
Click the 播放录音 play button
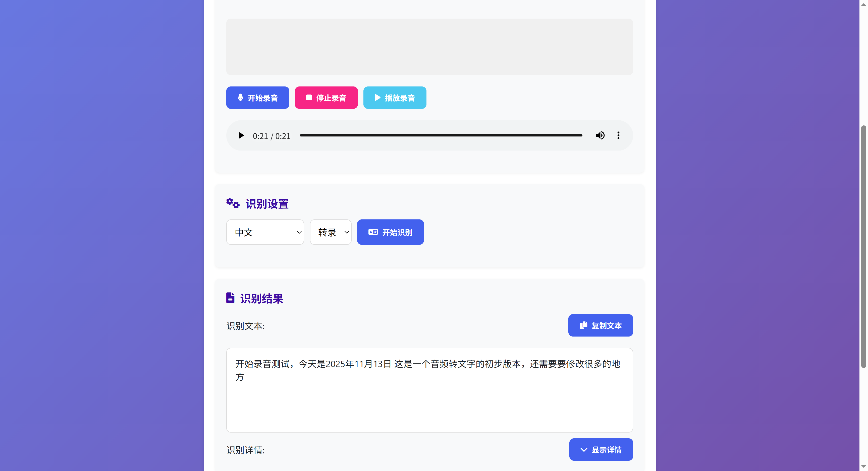(x=395, y=98)
